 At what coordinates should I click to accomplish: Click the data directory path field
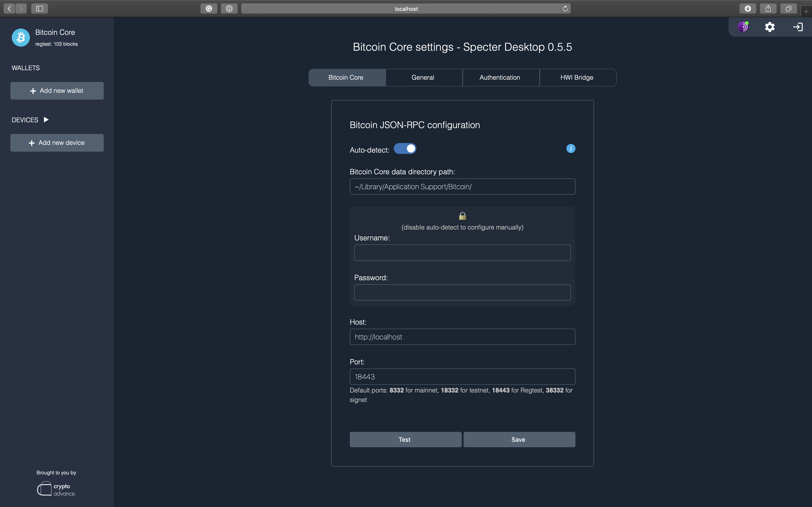click(462, 187)
